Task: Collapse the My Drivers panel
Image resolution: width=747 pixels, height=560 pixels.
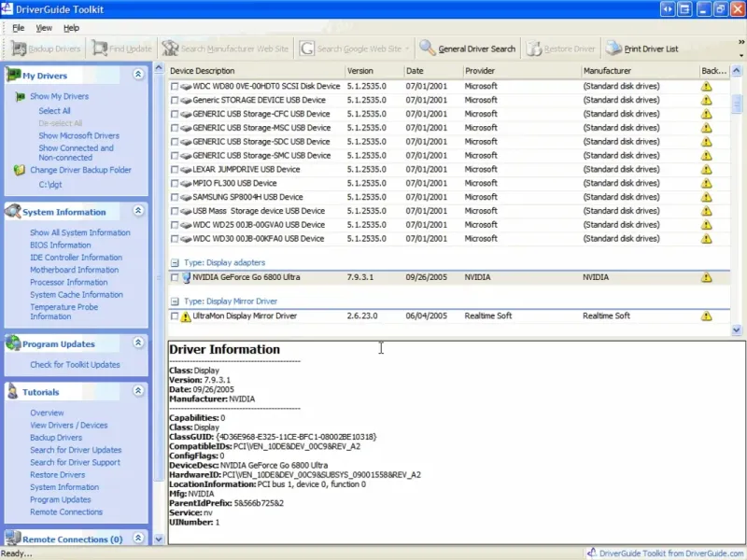Action: click(138, 75)
